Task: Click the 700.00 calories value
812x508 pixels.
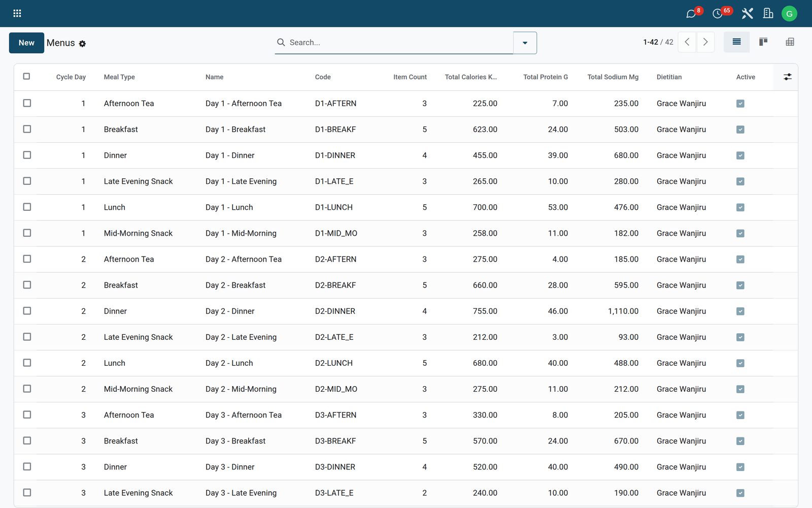Action: (485, 207)
